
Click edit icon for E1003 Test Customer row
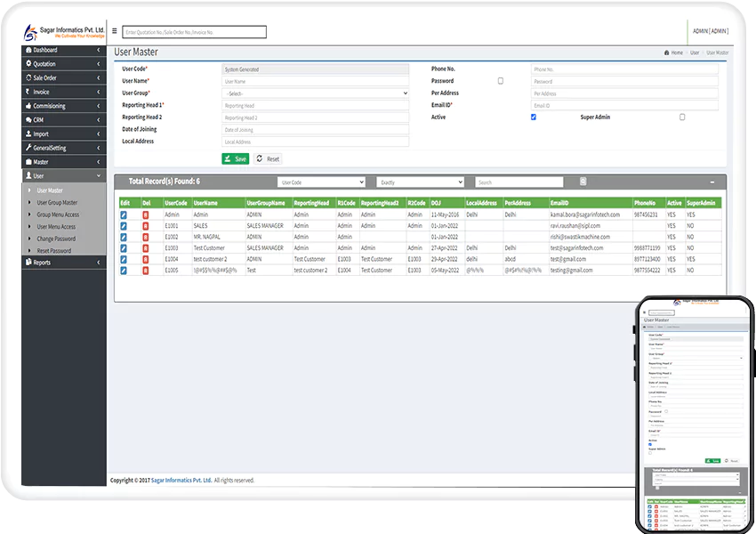124,248
